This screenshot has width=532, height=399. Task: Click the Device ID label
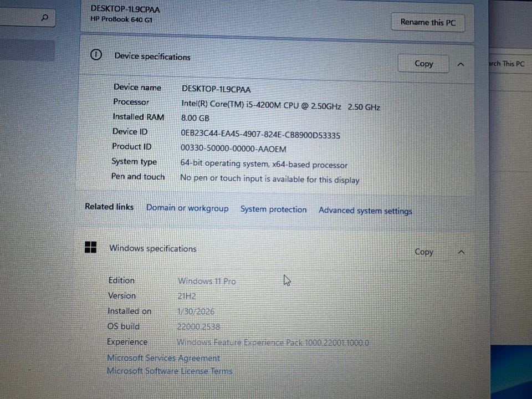130,132
